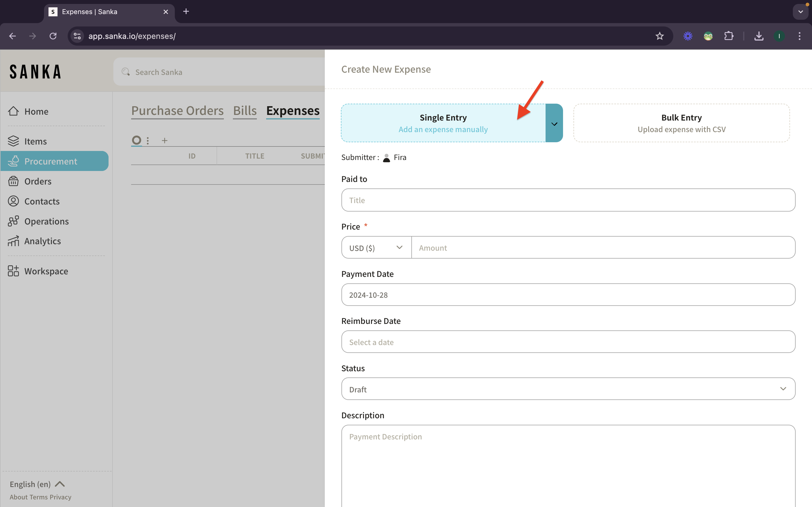Screen dimensions: 812x507
Task: Open the USD currency dropdown
Action: point(376,248)
